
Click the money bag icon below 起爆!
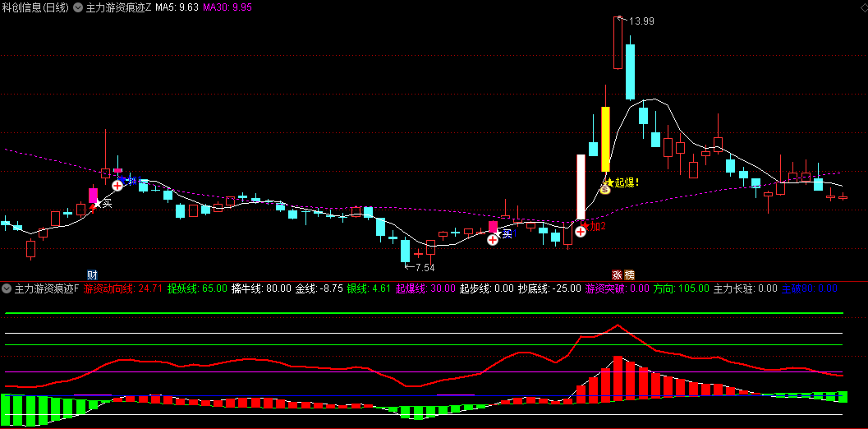pos(605,190)
